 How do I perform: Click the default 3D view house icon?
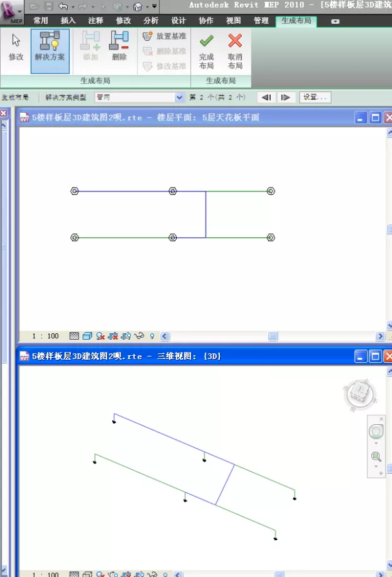tap(138, 6)
